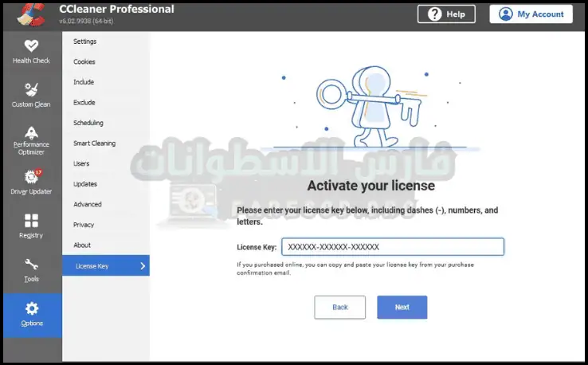Open the Tools wrench icon

click(x=31, y=265)
